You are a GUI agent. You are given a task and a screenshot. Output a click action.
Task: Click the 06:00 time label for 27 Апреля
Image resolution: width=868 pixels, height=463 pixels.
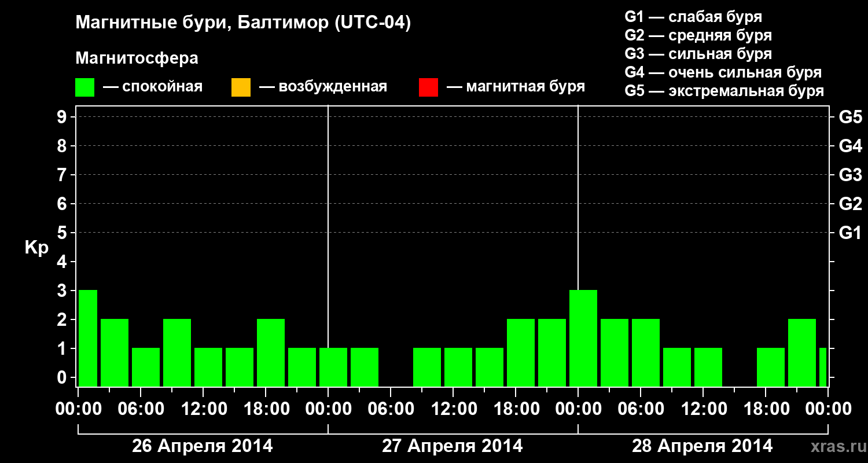(390, 409)
